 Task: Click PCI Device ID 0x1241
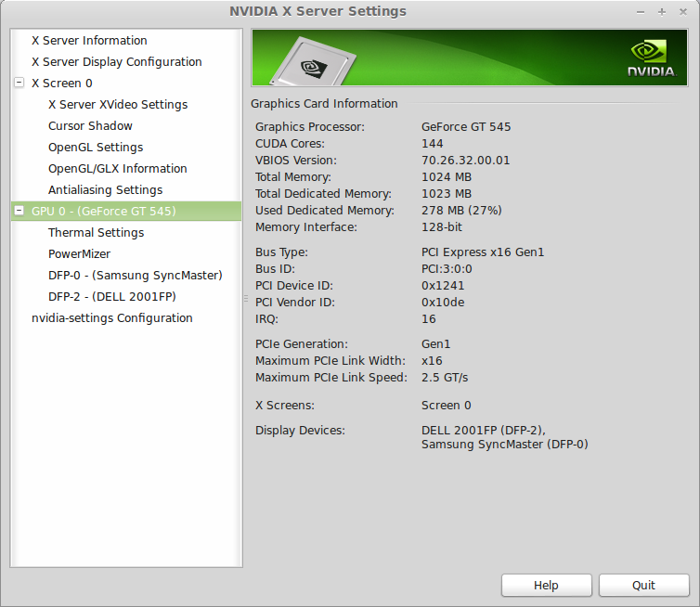point(443,286)
